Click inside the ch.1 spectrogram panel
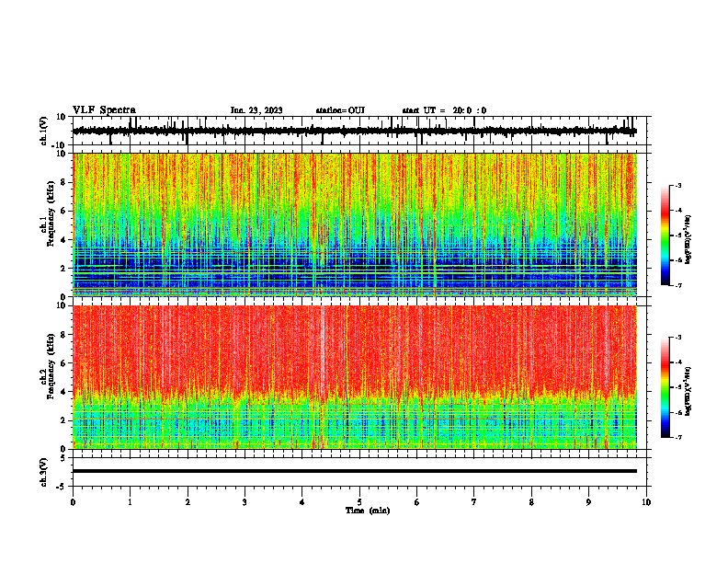The width and height of the screenshot is (728, 563). [355, 224]
